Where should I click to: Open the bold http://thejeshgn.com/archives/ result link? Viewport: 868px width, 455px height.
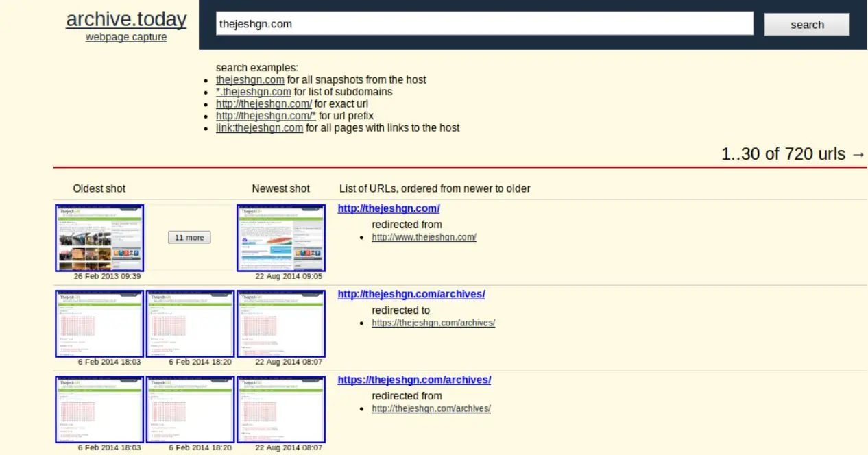pos(411,294)
